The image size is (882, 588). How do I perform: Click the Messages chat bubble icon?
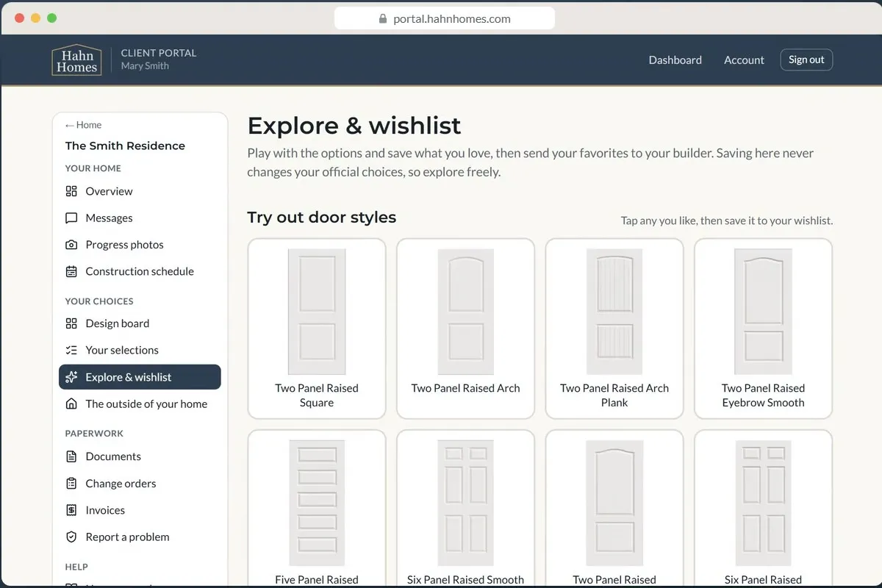[71, 218]
